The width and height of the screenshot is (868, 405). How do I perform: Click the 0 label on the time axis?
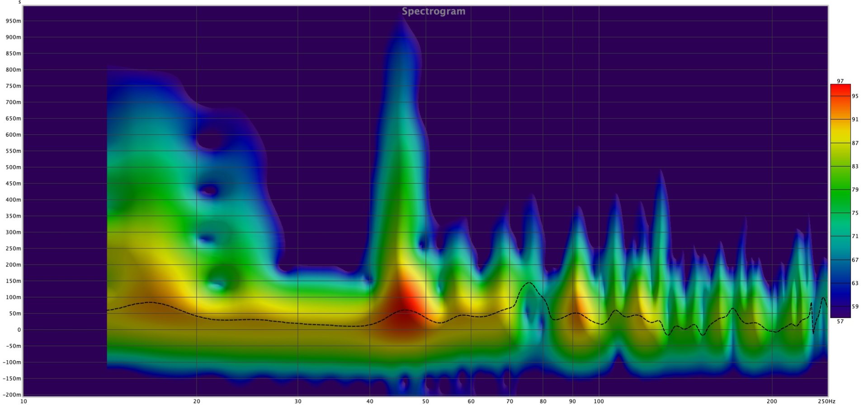[x=19, y=330]
